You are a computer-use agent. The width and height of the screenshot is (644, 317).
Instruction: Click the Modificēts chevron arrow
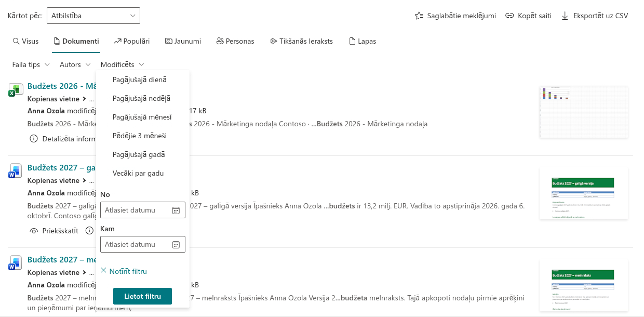point(141,65)
